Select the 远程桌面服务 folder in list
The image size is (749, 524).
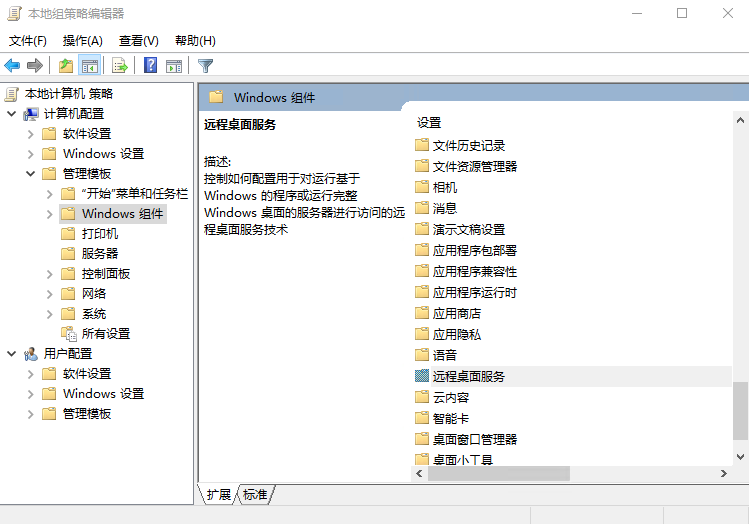click(x=468, y=377)
